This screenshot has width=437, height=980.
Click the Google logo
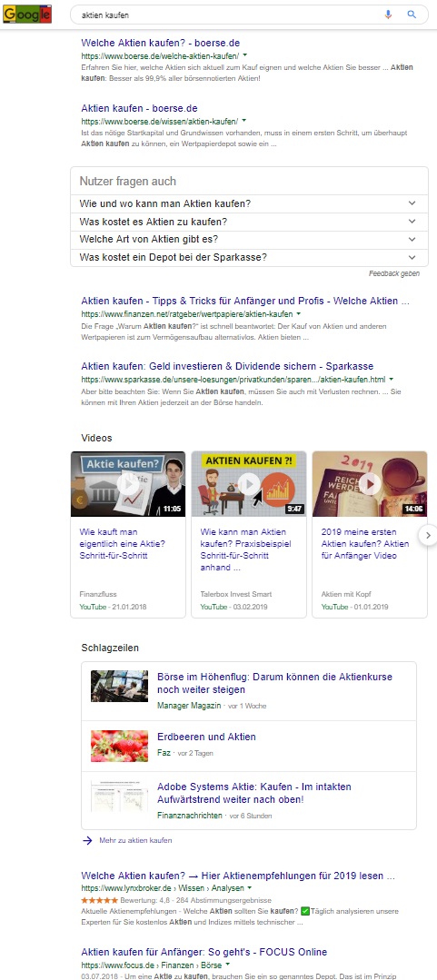coord(27,13)
